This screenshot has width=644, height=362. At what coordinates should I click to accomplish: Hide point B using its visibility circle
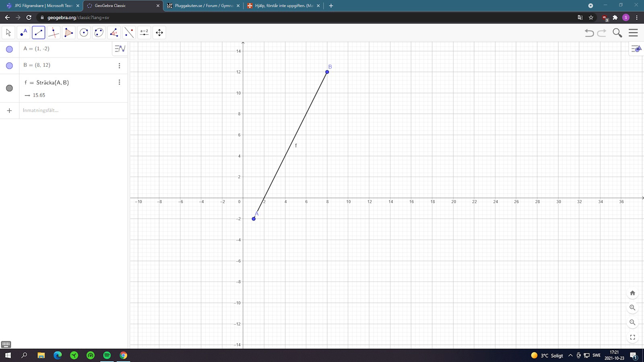[9, 66]
